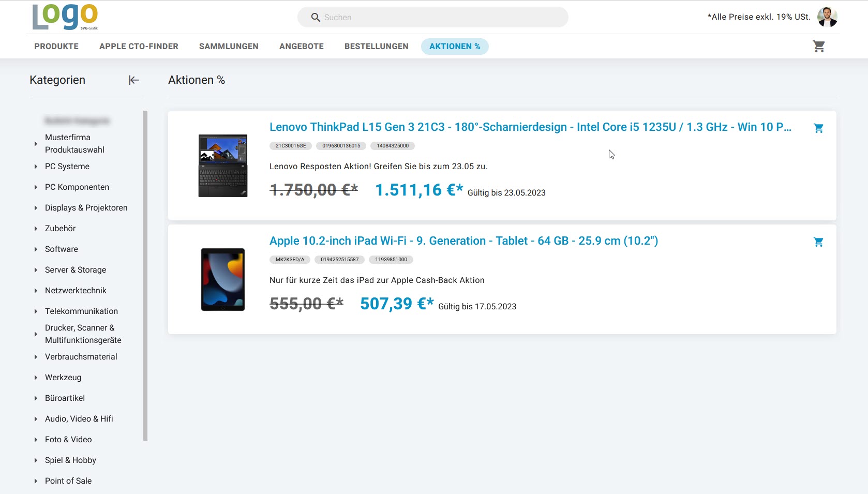This screenshot has width=868, height=494.
Task: Click the 11939851000 chip
Action: click(x=391, y=260)
